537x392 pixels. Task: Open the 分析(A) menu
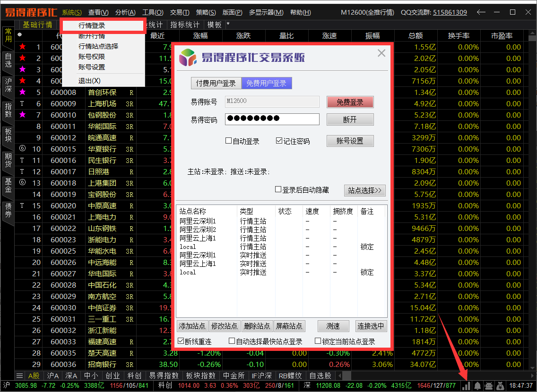125,12
